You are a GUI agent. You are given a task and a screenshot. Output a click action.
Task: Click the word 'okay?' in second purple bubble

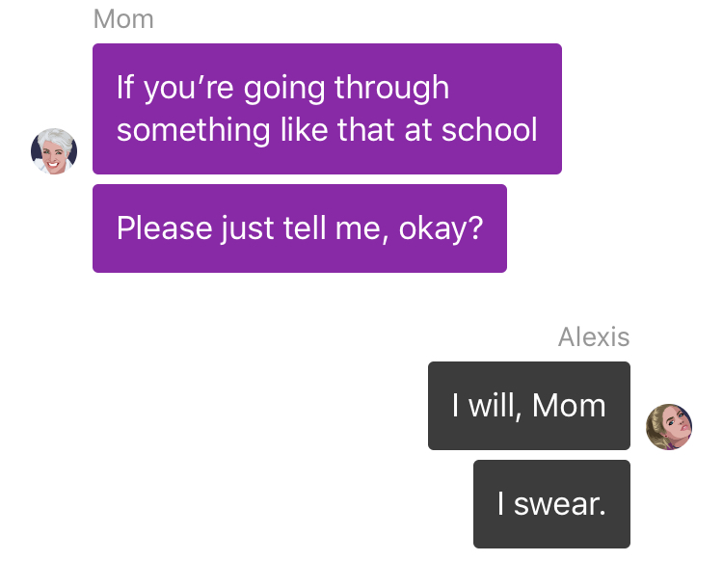tap(441, 229)
